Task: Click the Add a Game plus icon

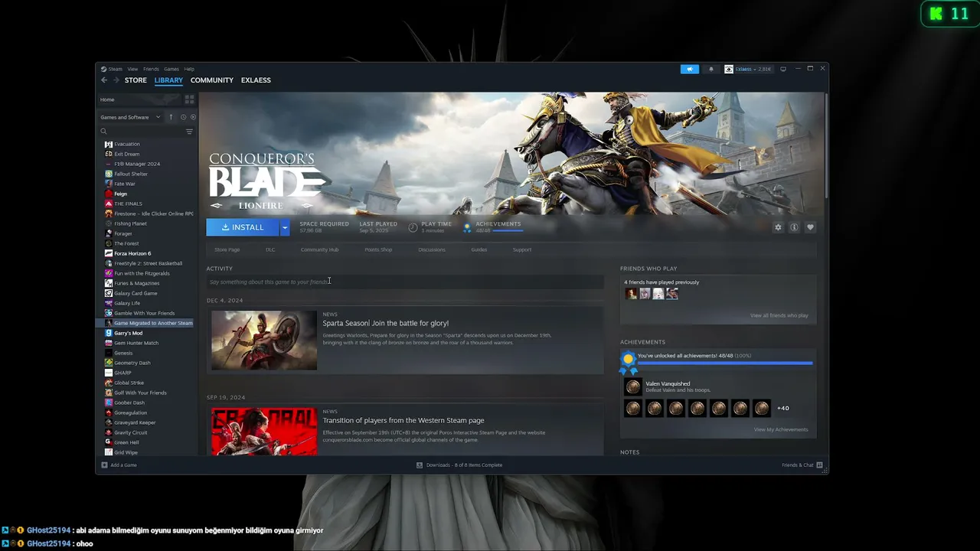Action: click(105, 465)
